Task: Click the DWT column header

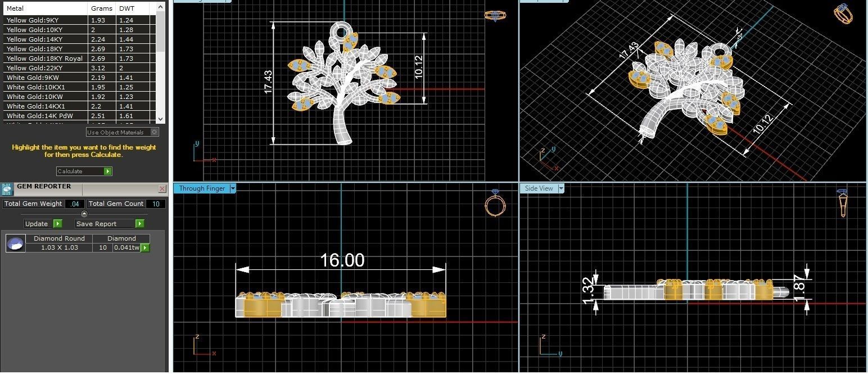Action: pyautogui.click(x=133, y=8)
